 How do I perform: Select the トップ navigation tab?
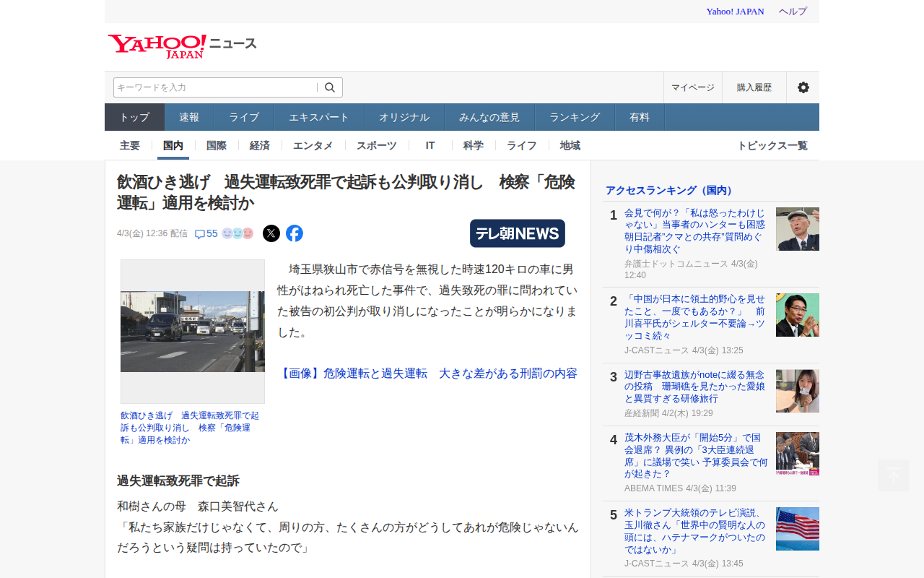[x=135, y=117]
